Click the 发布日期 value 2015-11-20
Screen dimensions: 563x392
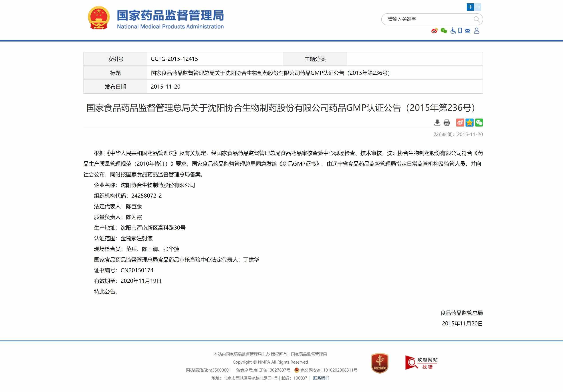[166, 87]
